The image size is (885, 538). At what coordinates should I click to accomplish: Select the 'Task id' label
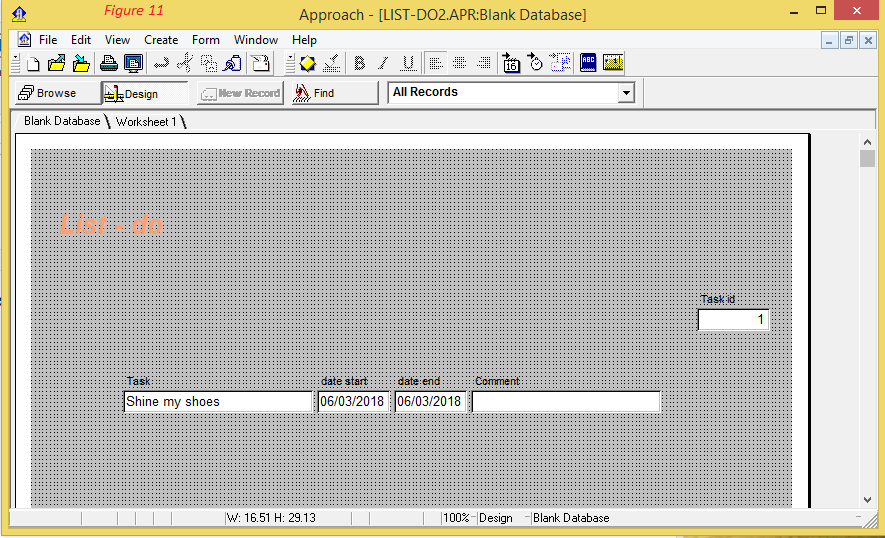pos(717,299)
